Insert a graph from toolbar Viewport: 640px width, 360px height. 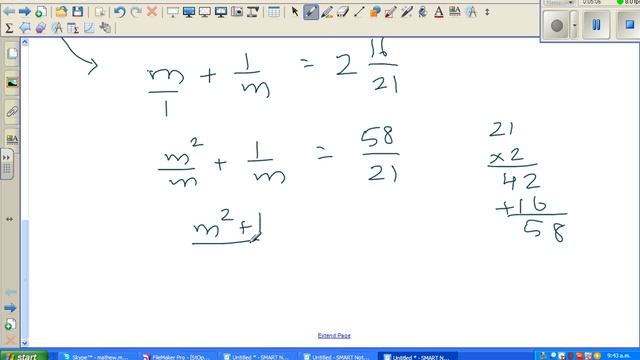(x=89, y=28)
